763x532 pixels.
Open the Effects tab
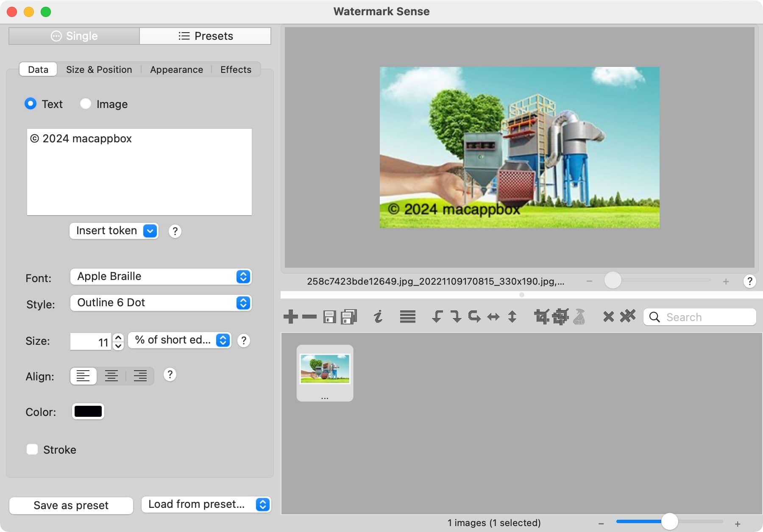point(236,69)
